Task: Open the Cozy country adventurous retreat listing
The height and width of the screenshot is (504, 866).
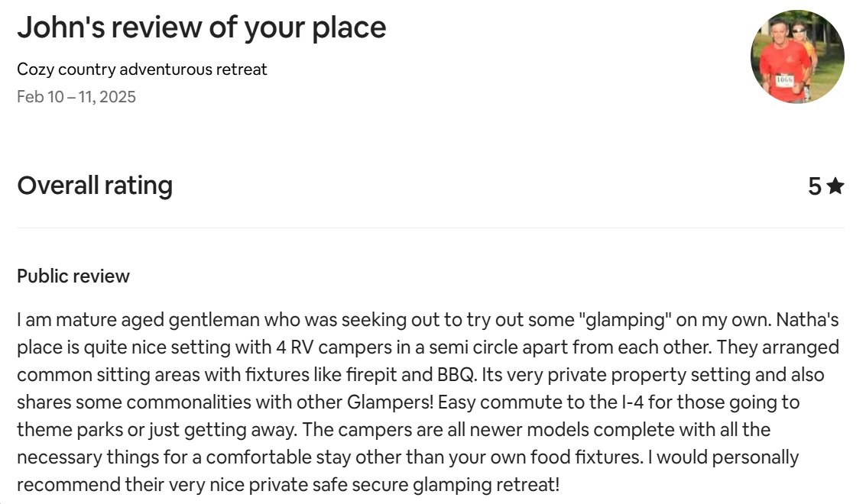Action: [x=142, y=69]
